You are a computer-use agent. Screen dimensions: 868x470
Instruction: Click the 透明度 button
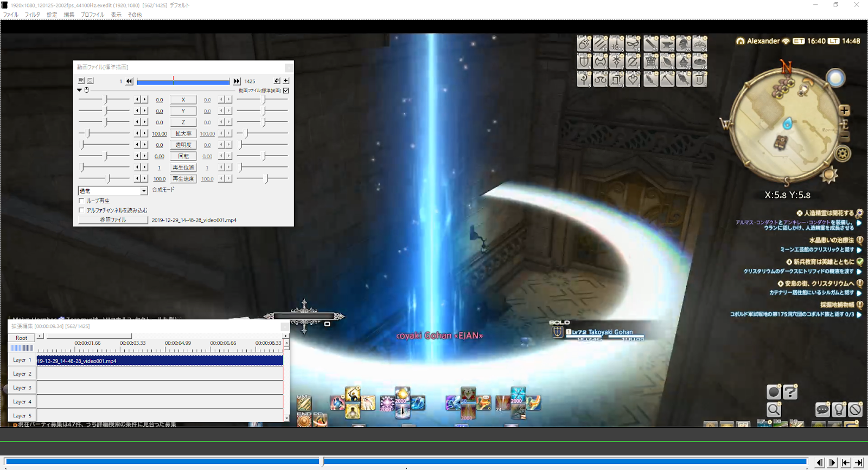pyautogui.click(x=183, y=145)
